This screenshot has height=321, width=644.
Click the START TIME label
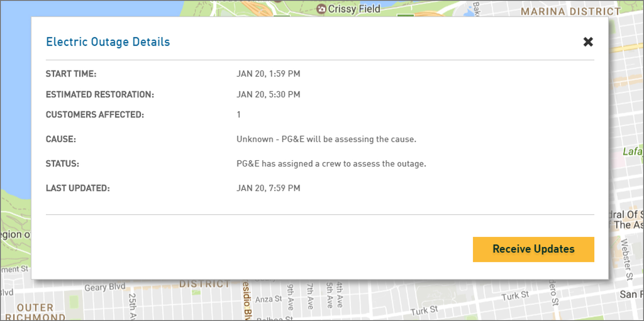point(71,74)
